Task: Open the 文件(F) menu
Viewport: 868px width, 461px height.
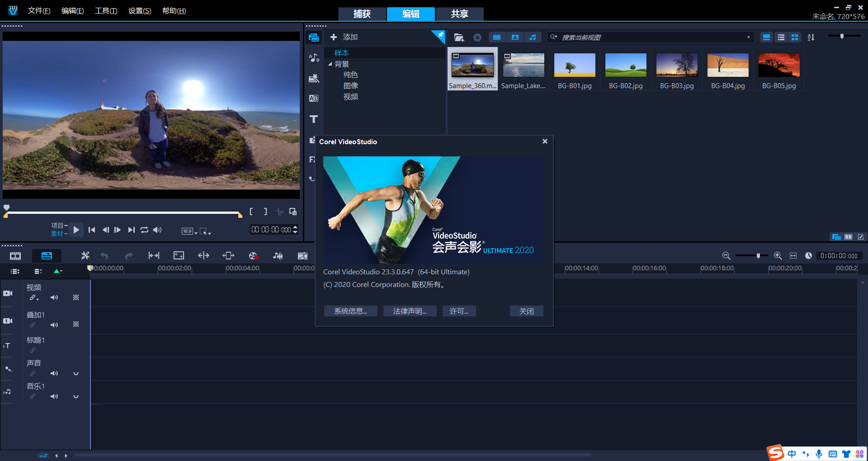Action: tap(39, 10)
